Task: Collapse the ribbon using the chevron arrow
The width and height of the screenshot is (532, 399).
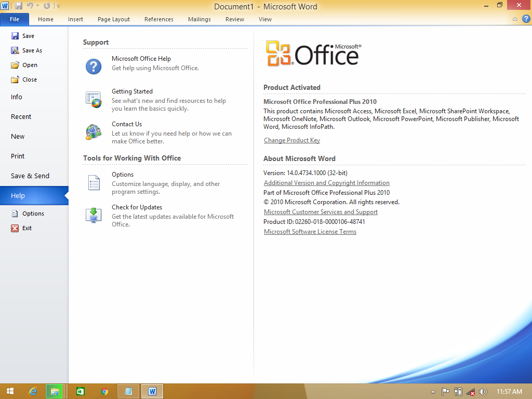Action: 515,19
